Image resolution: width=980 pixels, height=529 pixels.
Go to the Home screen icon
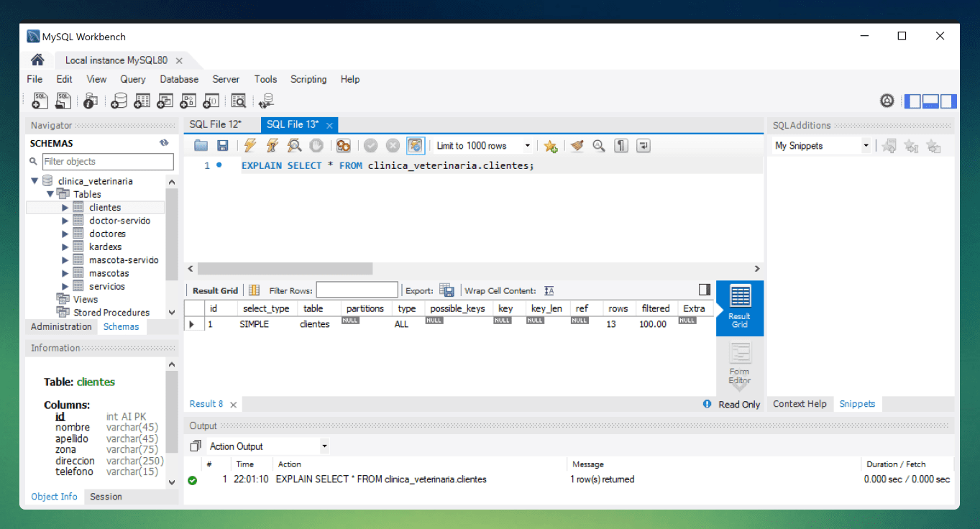(37, 60)
